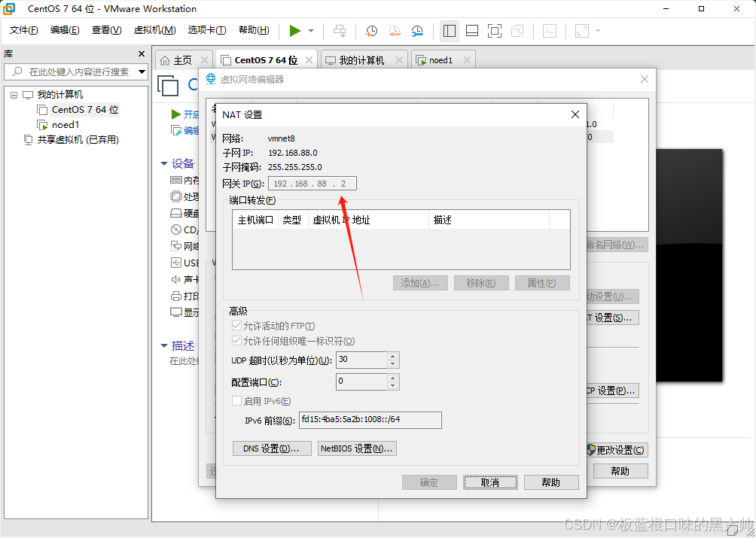Viewport: 756px width, 538px height.
Task: Click the console view toolbar icon
Action: [x=550, y=31]
